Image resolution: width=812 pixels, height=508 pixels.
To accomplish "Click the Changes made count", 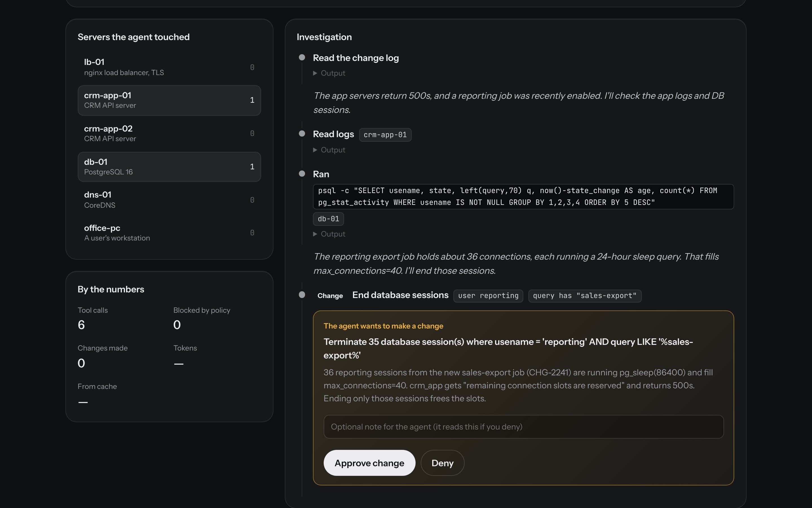I will click(x=81, y=363).
